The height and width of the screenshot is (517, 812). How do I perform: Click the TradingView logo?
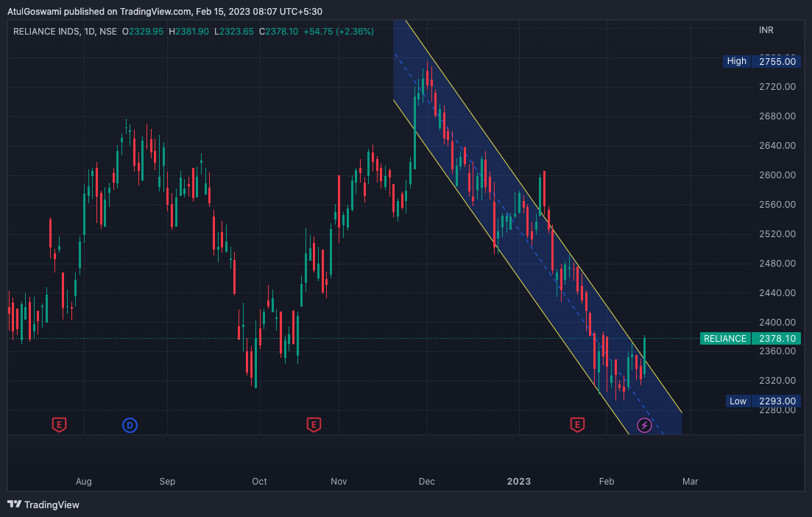[x=43, y=504]
